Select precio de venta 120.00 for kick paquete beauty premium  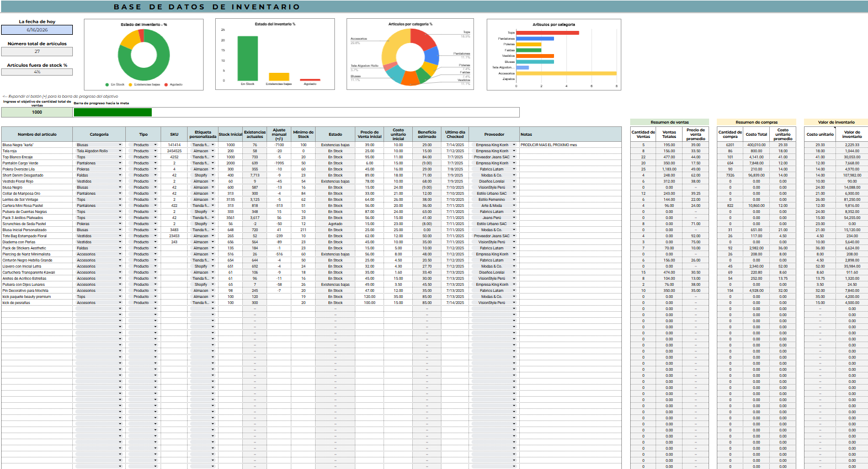click(370, 296)
